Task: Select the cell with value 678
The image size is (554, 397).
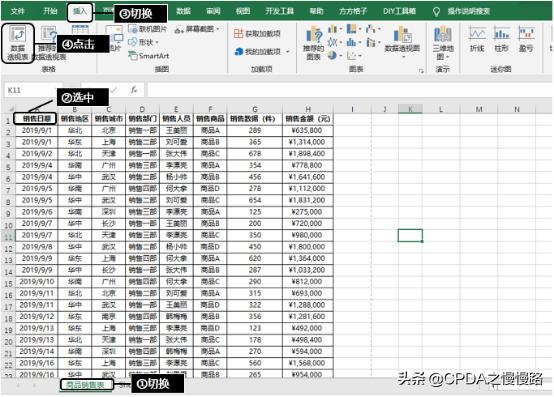Action: (x=255, y=154)
